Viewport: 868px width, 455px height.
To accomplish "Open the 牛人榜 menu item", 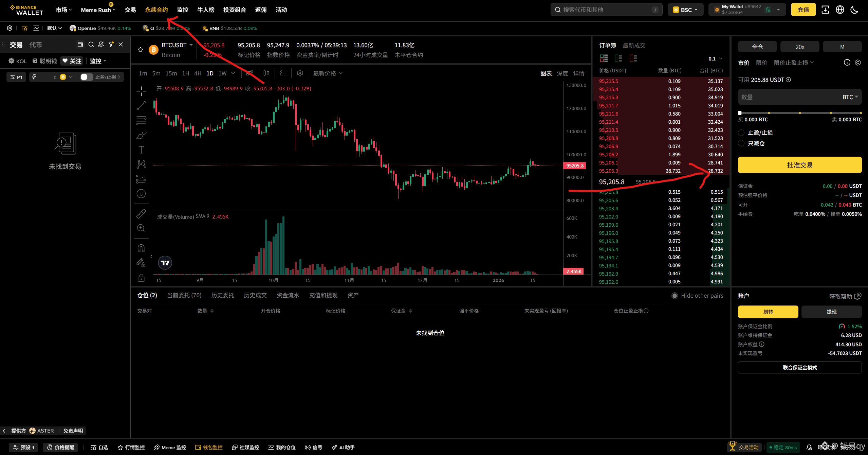I will (205, 10).
